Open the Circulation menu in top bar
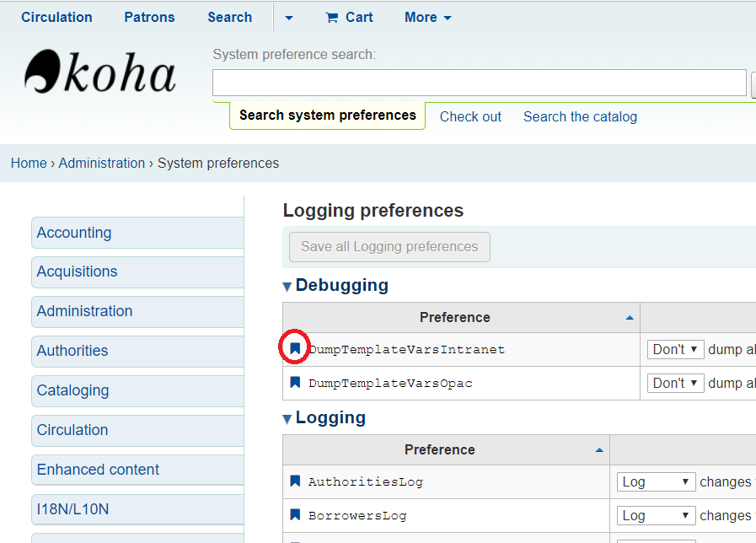 (56, 18)
